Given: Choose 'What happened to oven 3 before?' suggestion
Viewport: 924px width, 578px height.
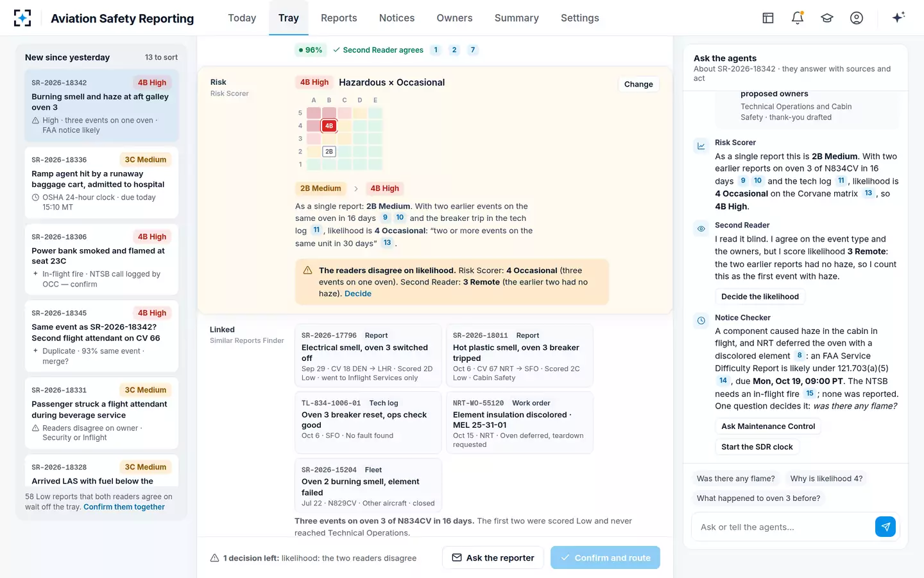Looking at the screenshot, I should [758, 498].
